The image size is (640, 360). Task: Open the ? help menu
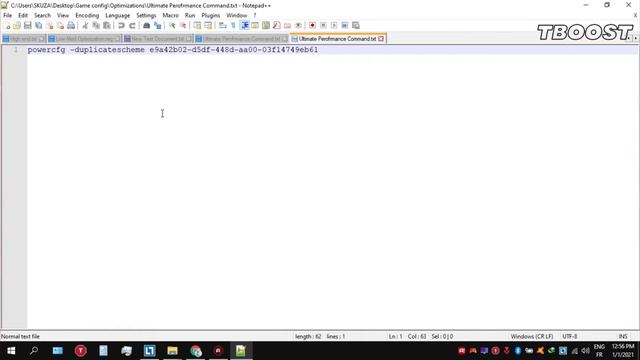pos(255,15)
